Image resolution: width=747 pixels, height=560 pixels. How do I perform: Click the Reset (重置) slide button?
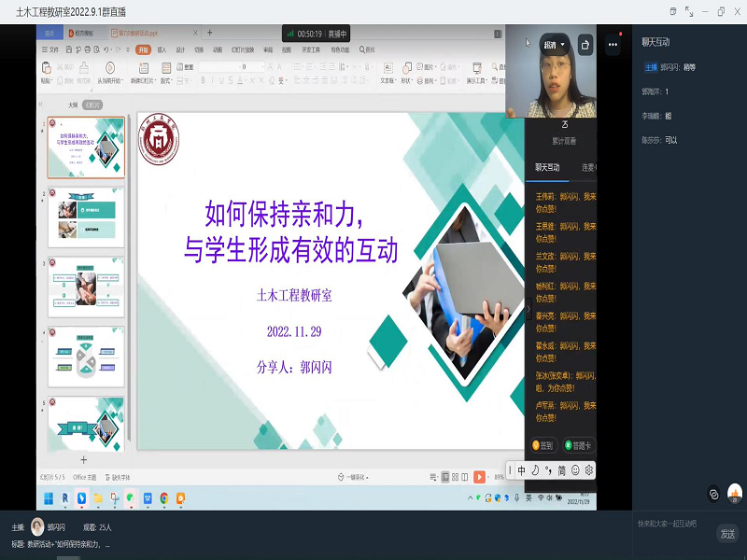coord(185,67)
